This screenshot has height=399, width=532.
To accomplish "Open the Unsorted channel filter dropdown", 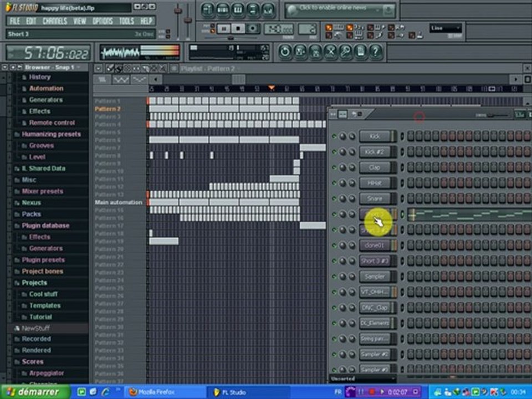I will pyautogui.click(x=362, y=378).
